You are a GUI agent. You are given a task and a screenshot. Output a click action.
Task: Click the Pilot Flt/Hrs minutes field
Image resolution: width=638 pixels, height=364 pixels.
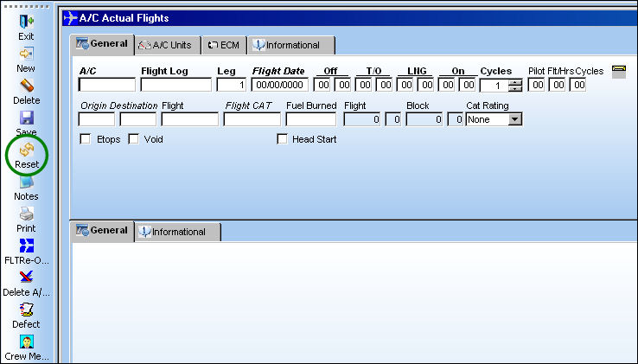click(558, 85)
